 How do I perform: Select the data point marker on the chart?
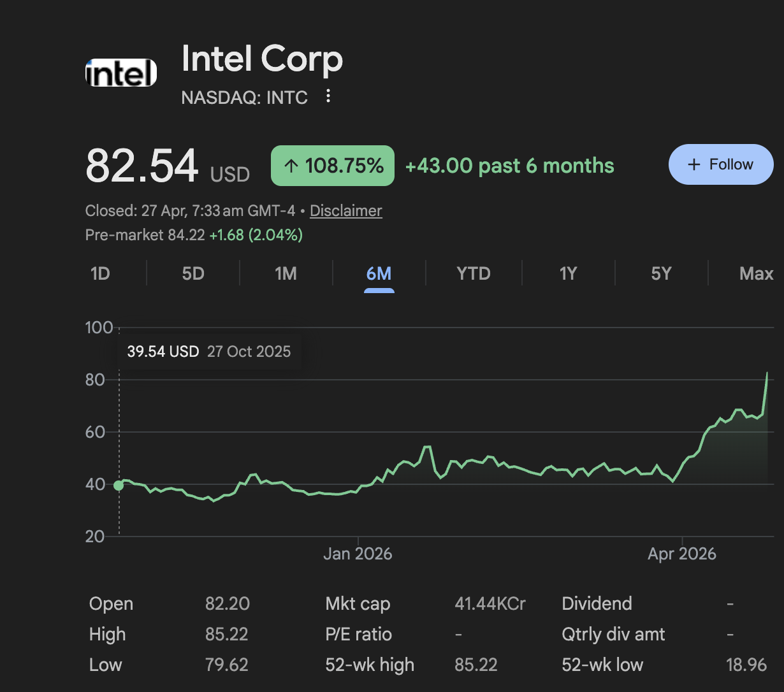[119, 486]
